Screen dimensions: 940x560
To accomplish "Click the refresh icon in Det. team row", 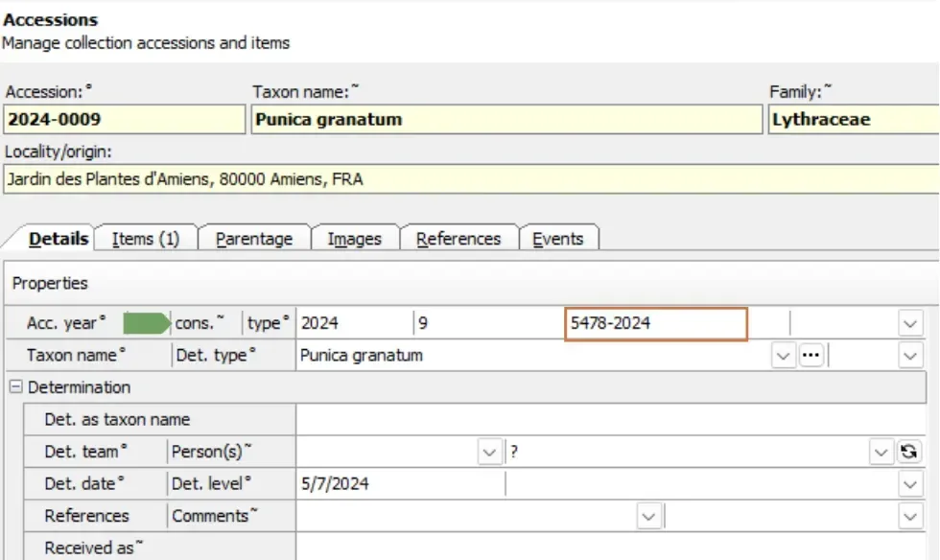I will point(909,452).
